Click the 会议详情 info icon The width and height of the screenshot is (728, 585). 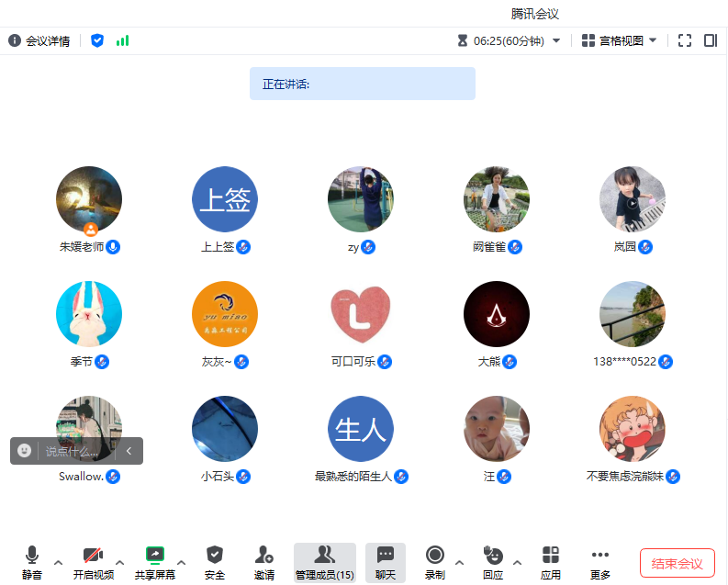point(15,40)
